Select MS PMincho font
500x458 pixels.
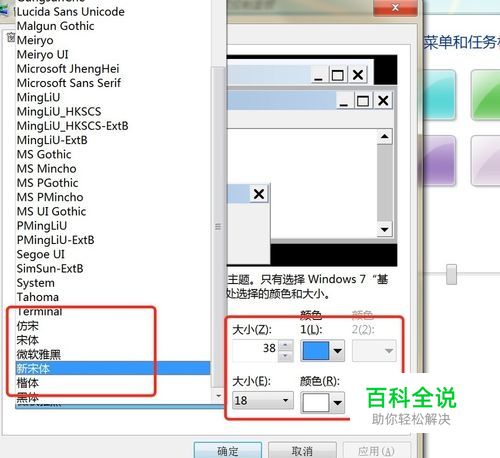click(50, 197)
